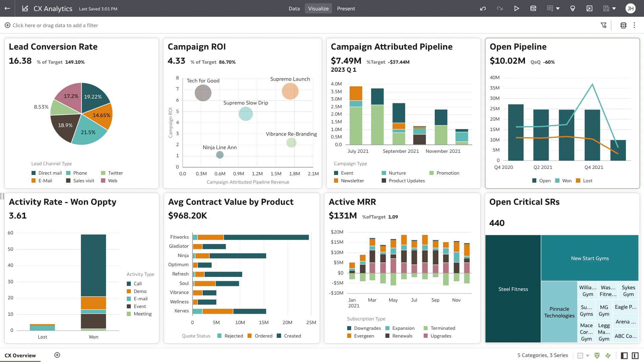Viewport: 644px width, 362px height.
Task: Open the CX Overview canvas tab
Action: coord(21,355)
